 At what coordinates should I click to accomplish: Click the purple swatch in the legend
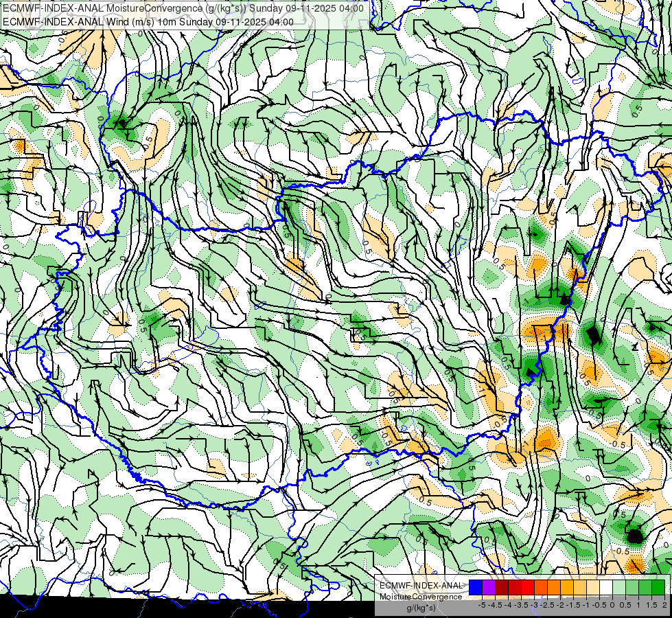click(489, 588)
